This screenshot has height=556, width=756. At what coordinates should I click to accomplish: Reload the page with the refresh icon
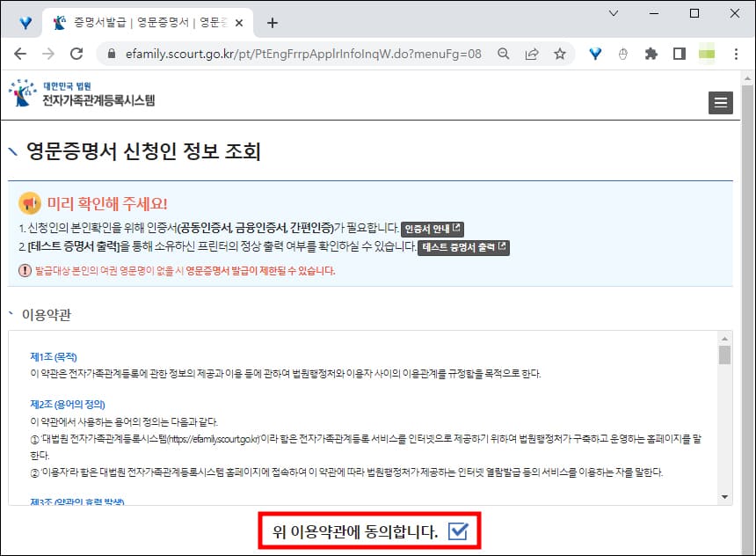coord(77,54)
